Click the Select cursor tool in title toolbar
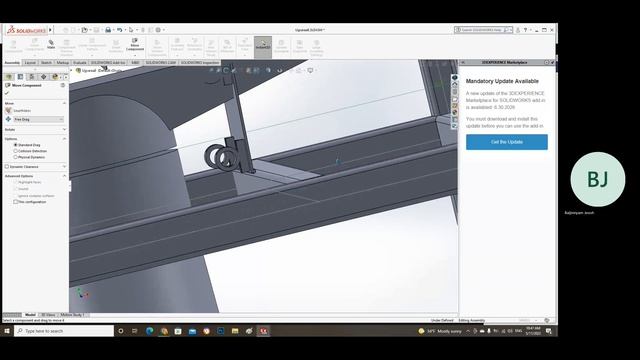Screen dimensions: 640x360 [131, 30]
